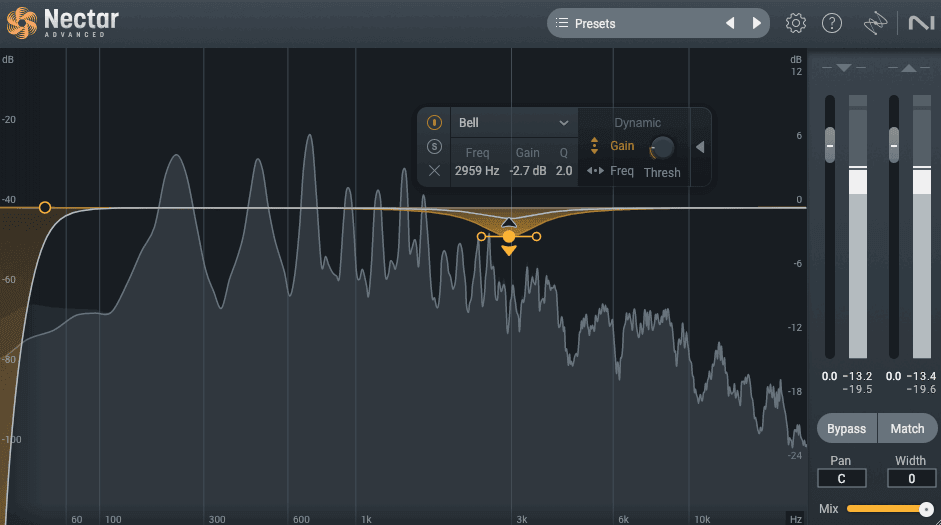Click the Dynamic label
The image size is (941, 525).
coord(637,123)
